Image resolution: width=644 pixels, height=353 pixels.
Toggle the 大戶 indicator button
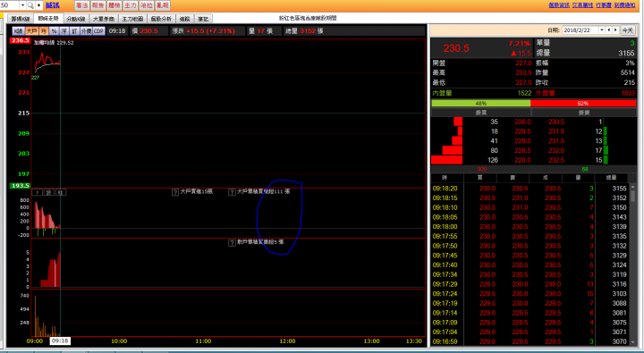point(31,30)
